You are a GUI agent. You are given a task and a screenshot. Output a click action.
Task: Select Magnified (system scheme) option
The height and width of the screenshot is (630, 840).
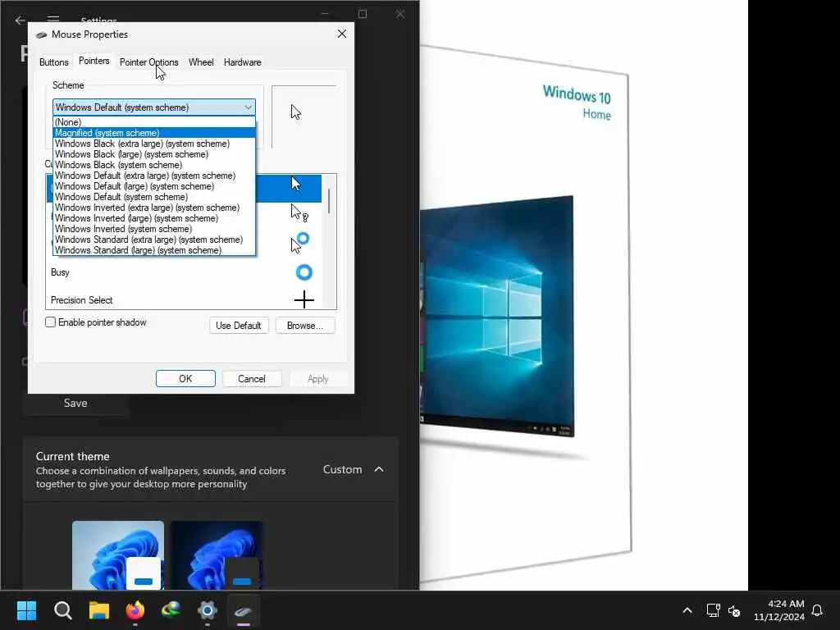tap(154, 133)
